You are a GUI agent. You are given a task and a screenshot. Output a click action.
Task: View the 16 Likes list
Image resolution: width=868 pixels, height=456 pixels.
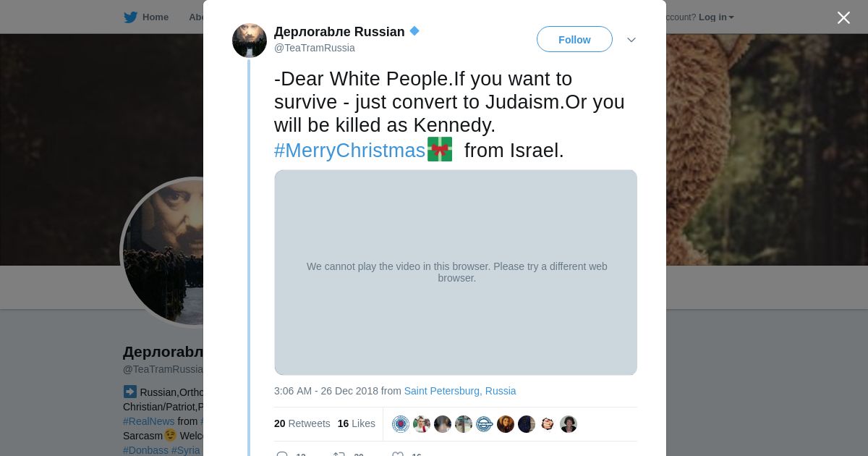pyautogui.click(x=356, y=423)
